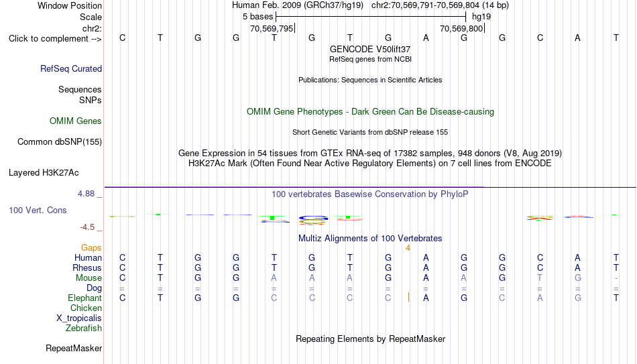Click the '5 bases' scale bar label
Screen dimensions: 637x364
(258, 17)
